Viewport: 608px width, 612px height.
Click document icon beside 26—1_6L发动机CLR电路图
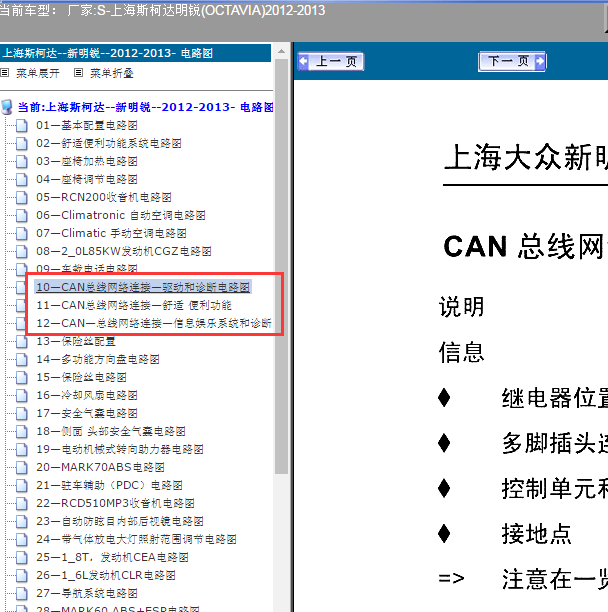[x=22, y=575]
